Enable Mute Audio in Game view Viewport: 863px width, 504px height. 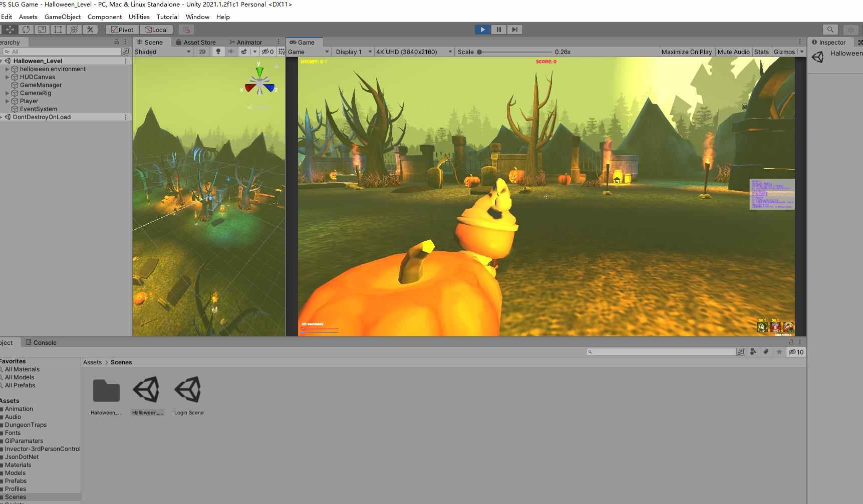[x=733, y=52]
